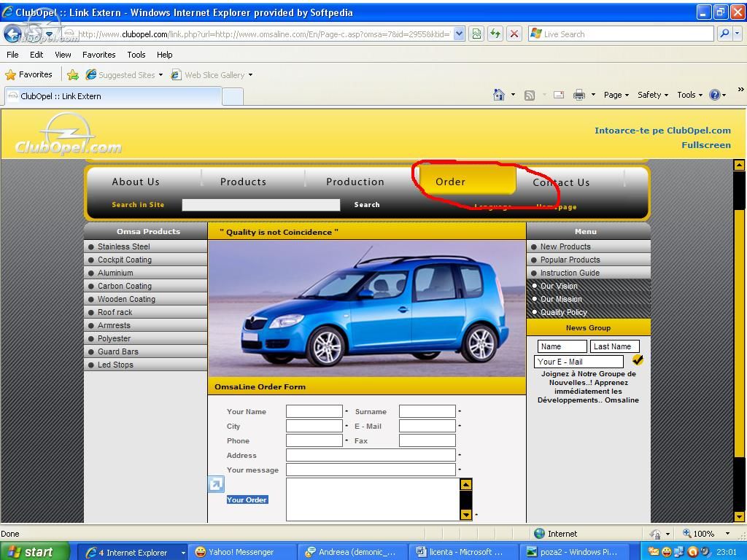
Task: Open the Internet Explorer taskbar group
Action: (132, 553)
